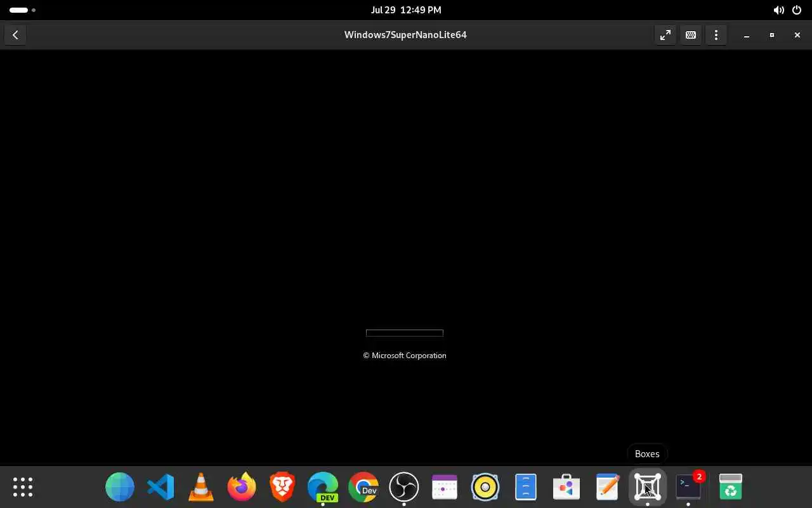Launch Visual Studio Code from the dock
The height and width of the screenshot is (508, 812).
click(160, 487)
